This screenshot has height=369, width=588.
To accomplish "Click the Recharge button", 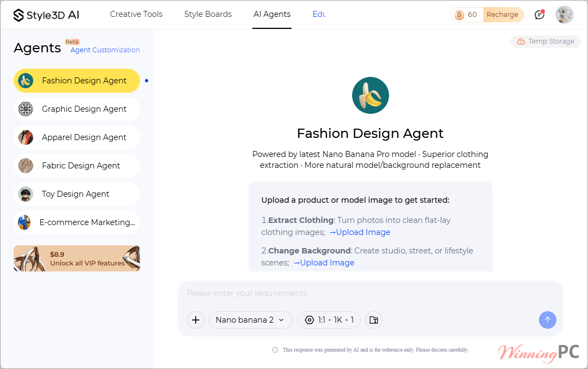I will (x=502, y=15).
